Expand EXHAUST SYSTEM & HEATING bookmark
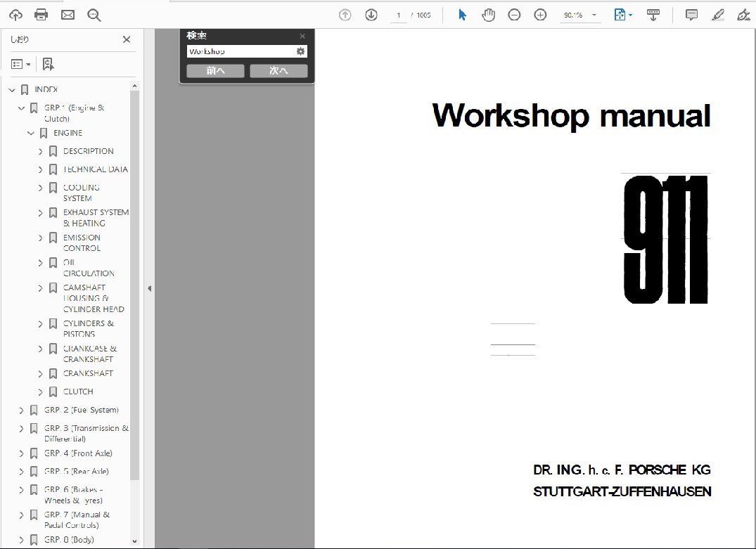Image resolution: width=756 pixels, height=549 pixels. 41,212
